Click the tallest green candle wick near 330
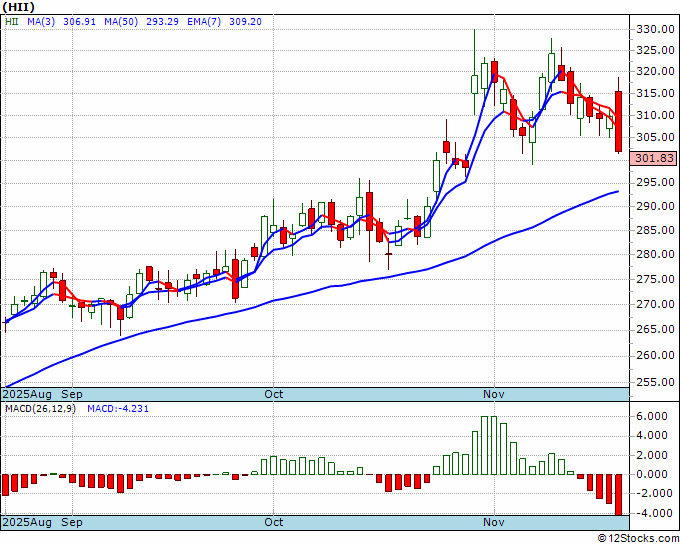680x546 pixels. click(474, 52)
